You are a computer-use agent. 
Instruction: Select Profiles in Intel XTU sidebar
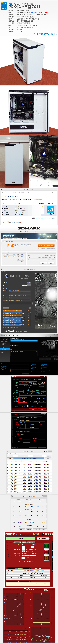click(x=3, y=353)
